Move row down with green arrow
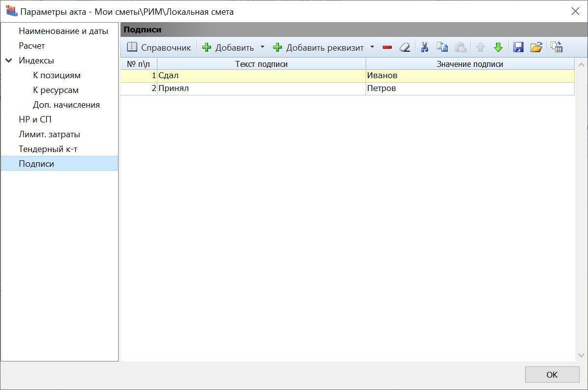The width and height of the screenshot is (588, 390). click(x=498, y=47)
